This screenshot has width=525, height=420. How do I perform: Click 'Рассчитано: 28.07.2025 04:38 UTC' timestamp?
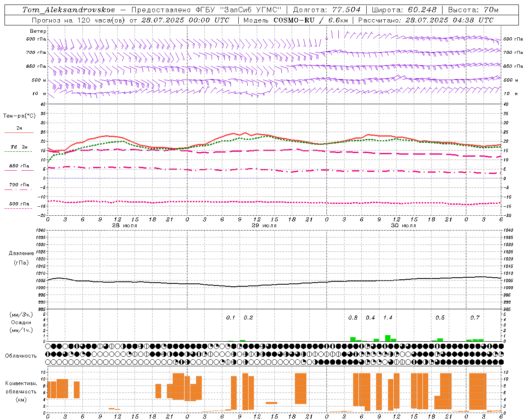426,20
